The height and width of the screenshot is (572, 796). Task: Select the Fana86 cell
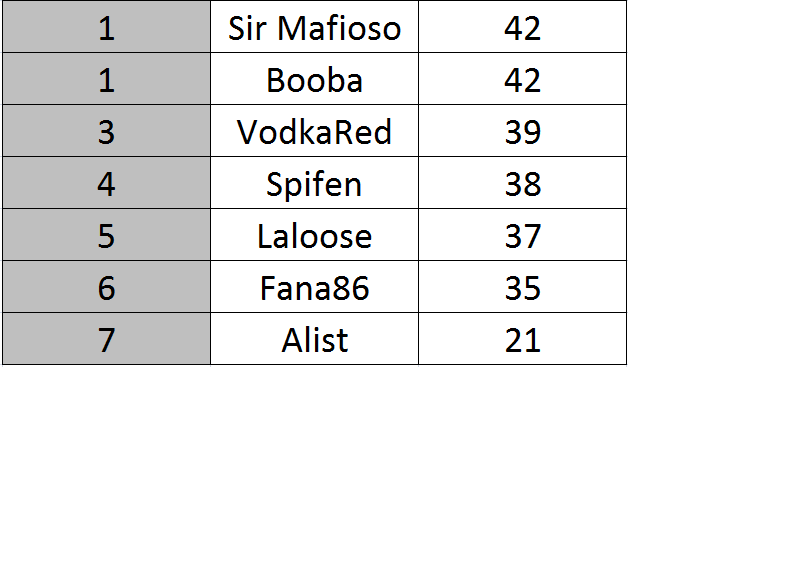pos(314,287)
